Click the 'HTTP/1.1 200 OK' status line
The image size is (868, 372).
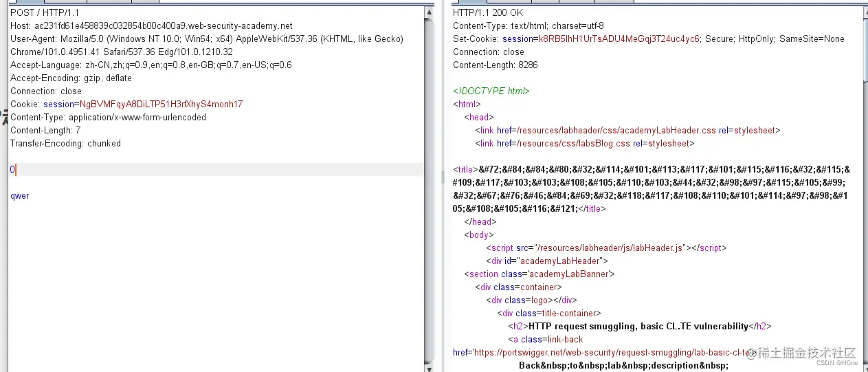[x=488, y=13]
